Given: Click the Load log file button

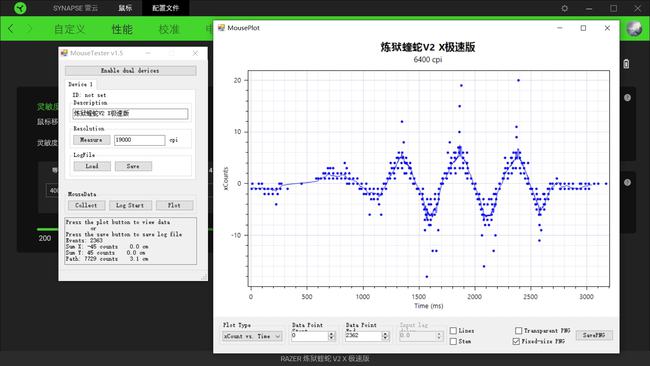Looking at the screenshot, I should (92, 166).
